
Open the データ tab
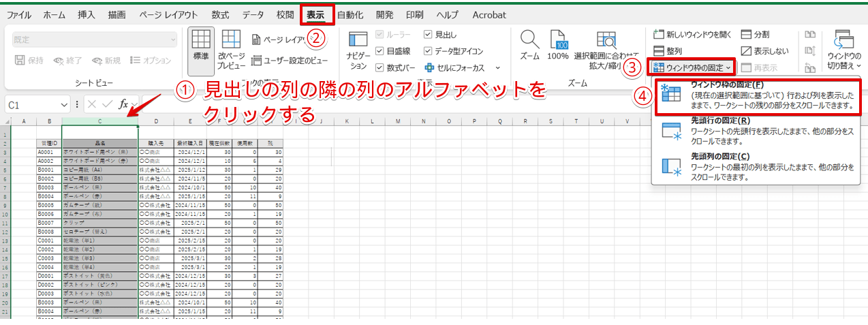click(253, 14)
